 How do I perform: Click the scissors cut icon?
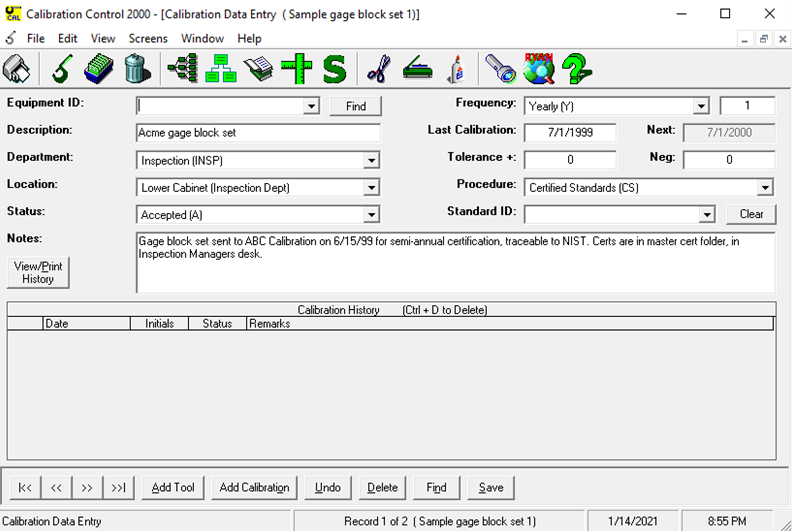click(x=379, y=68)
